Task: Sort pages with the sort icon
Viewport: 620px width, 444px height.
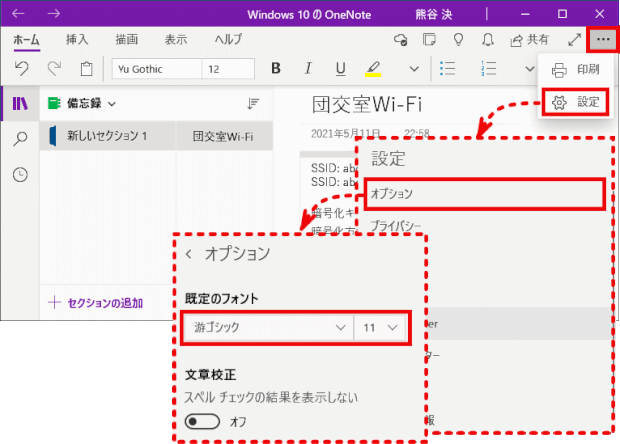Action: [253, 104]
